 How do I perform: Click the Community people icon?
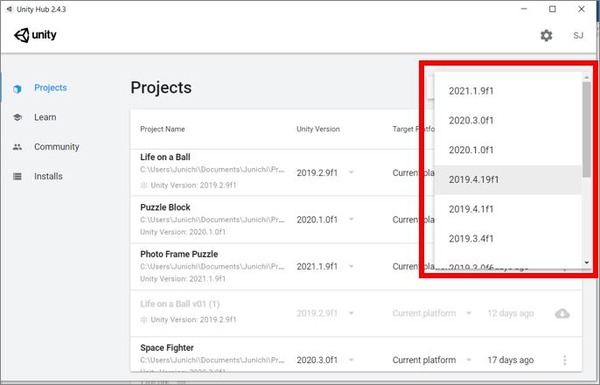[17, 147]
